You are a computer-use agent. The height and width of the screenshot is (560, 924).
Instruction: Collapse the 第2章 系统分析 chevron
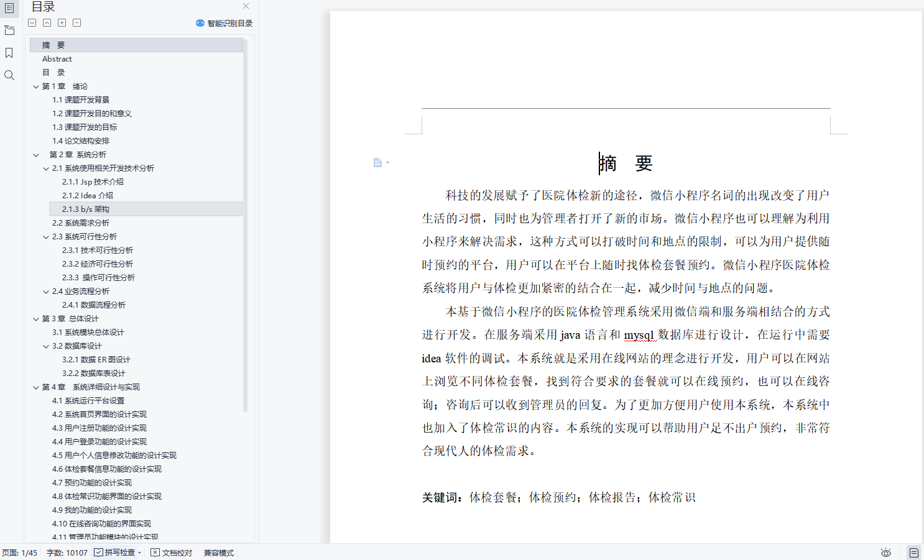tap(36, 155)
